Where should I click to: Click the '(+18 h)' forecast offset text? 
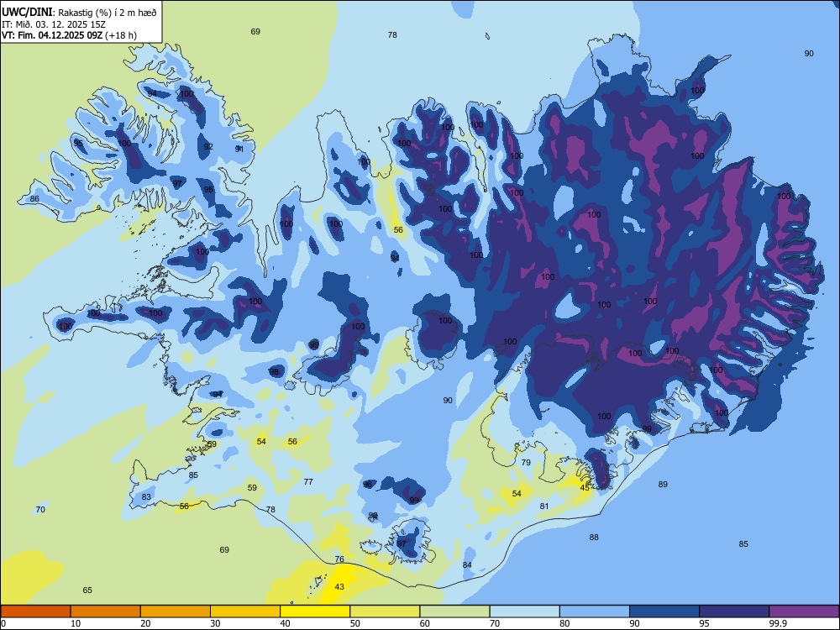point(121,35)
